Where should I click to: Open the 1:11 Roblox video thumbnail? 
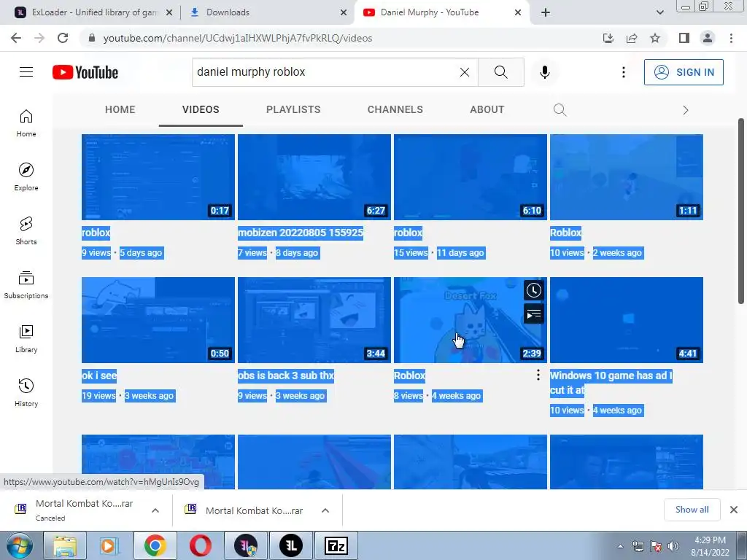point(627,176)
